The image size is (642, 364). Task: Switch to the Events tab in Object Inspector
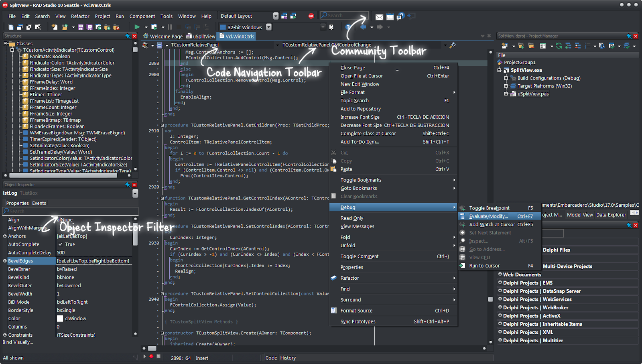[39, 203]
